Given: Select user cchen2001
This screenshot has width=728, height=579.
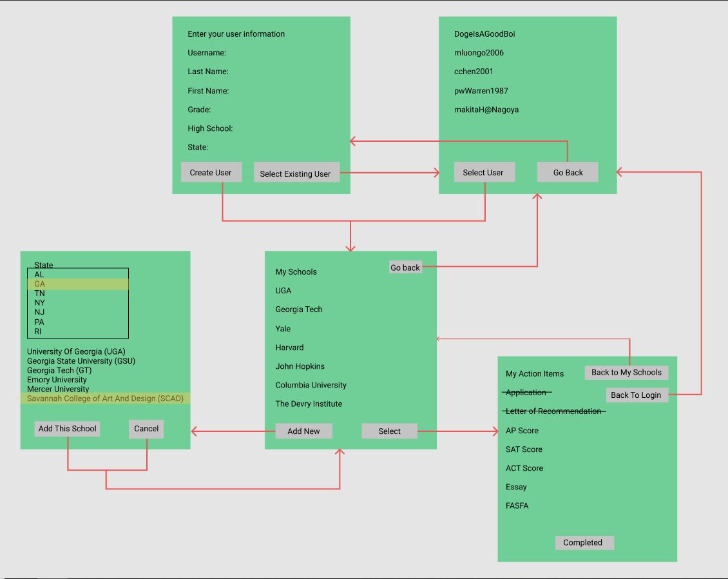Looking at the screenshot, I should 474,72.
